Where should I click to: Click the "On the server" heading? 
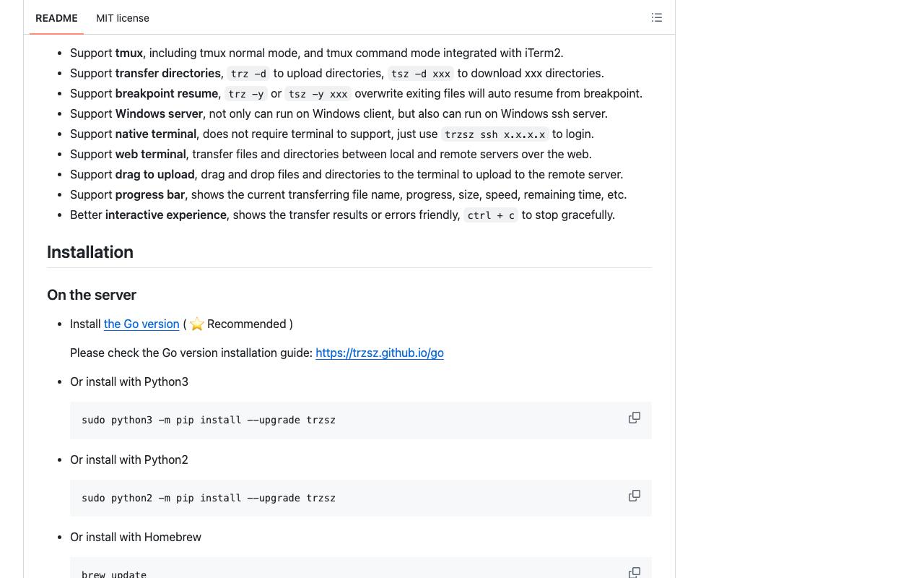coord(92,295)
